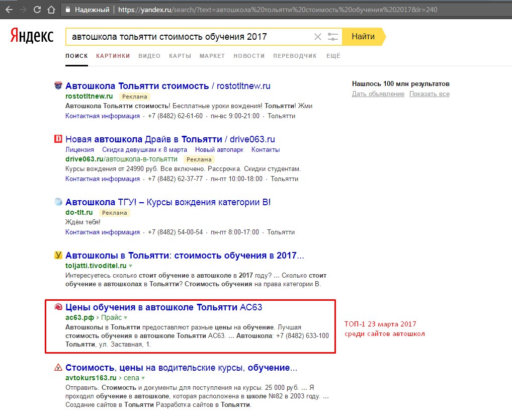Open the Карты tab
512x420 pixels.
pos(180,56)
